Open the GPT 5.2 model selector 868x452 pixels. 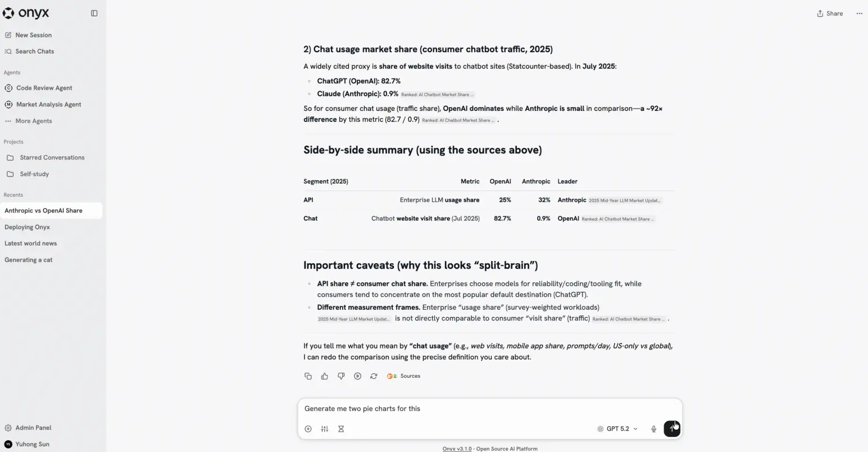click(617, 428)
